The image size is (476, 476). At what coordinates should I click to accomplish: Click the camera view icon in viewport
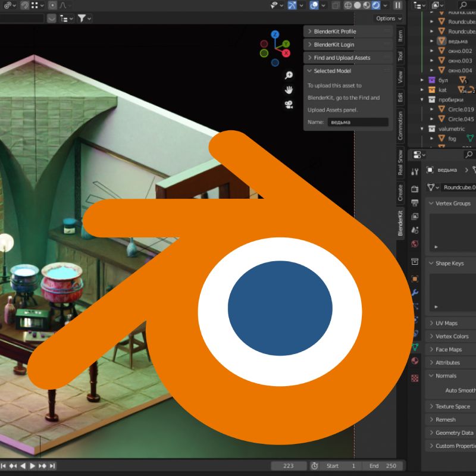point(289,105)
